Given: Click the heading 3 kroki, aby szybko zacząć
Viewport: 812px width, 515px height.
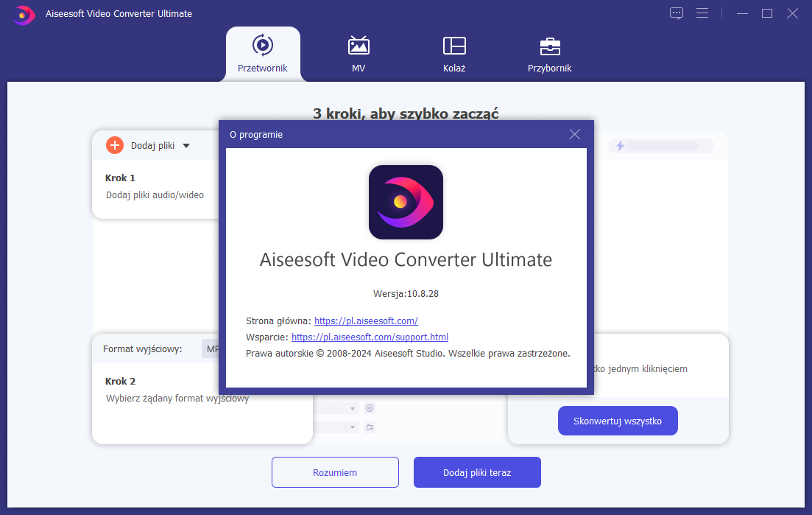Looking at the screenshot, I should [406, 113].
